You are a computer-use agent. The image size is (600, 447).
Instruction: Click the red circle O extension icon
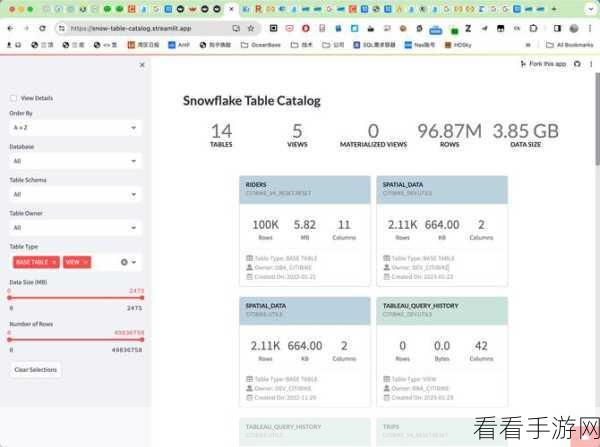[305, 28]
